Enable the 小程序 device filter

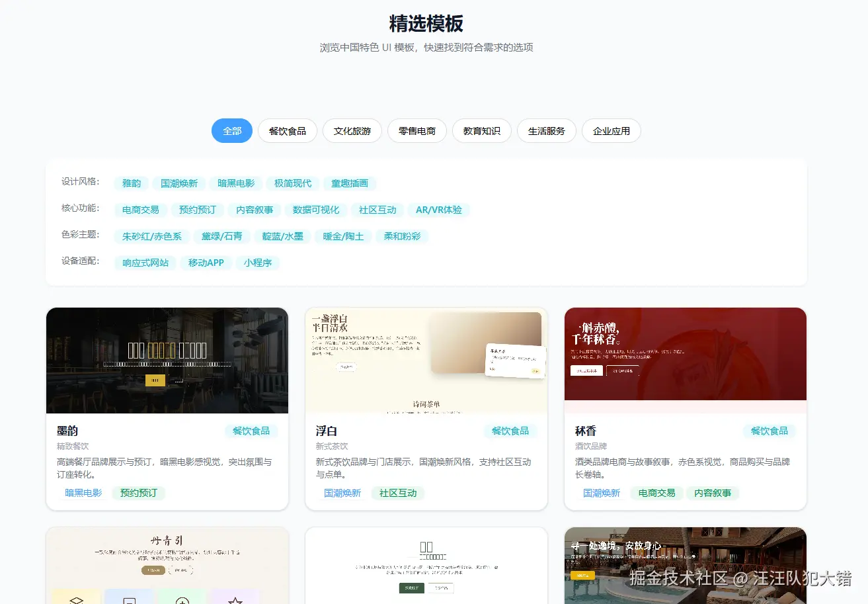[258, 263]
